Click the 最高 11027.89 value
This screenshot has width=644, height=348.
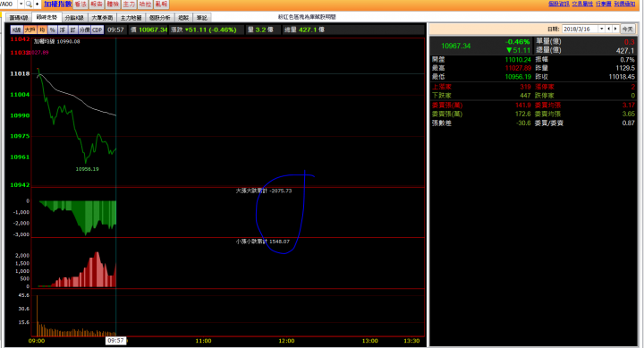[x=518, y=68]
